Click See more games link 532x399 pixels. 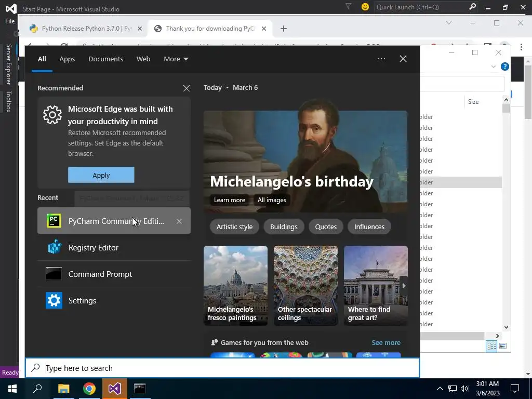point(386,343)
